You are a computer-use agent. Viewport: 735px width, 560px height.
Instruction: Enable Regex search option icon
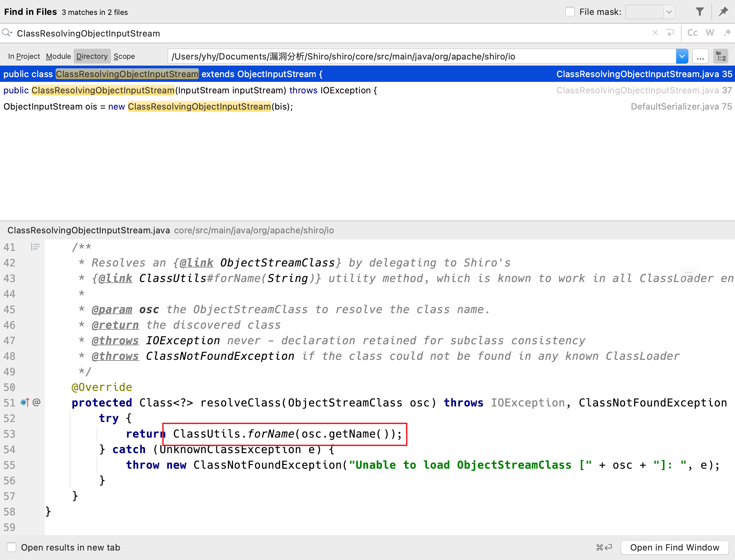tap(727, 33)
